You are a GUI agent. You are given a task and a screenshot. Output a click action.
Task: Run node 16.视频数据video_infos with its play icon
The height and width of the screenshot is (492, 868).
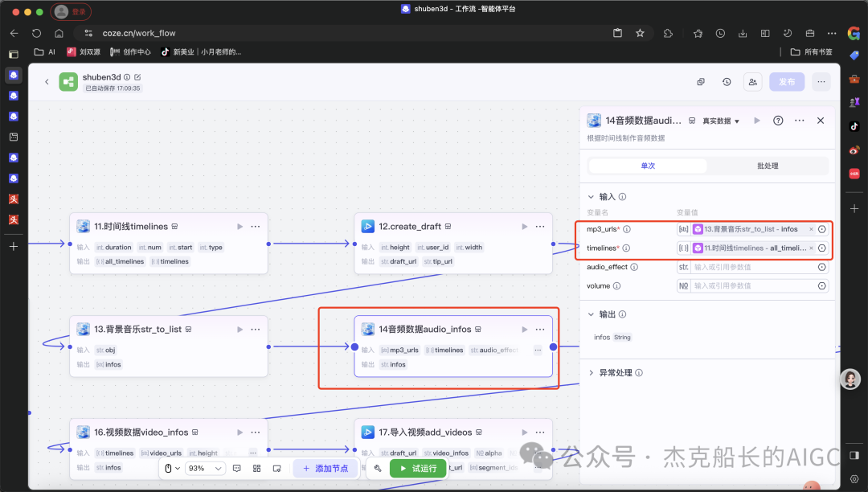click(x=240, y=433)
